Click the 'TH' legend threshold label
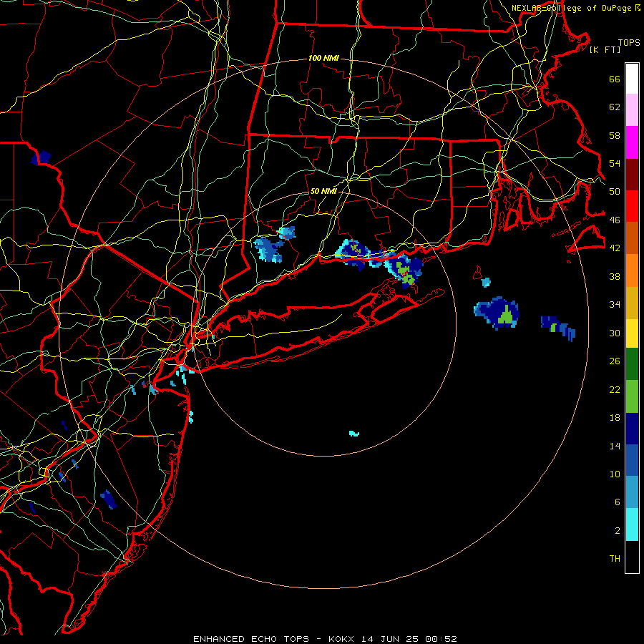The width and height of the screenshot is (644, 644). 615,559
